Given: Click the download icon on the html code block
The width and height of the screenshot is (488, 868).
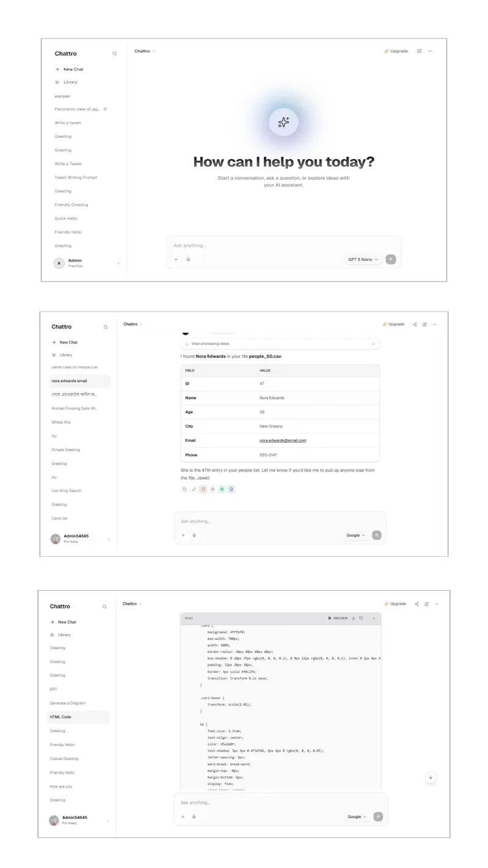Looking at the screenshot, I should [x=353, y=618].
